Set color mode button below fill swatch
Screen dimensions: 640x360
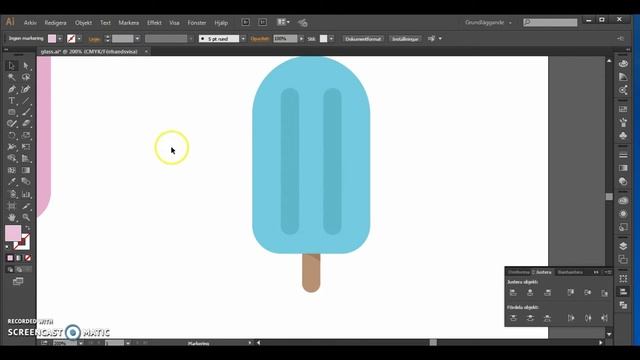10,258
